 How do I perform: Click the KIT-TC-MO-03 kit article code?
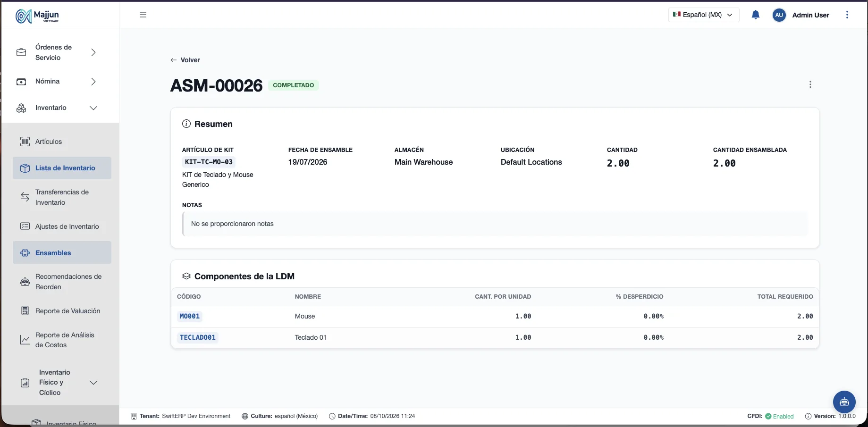click(x=209, y=162)
